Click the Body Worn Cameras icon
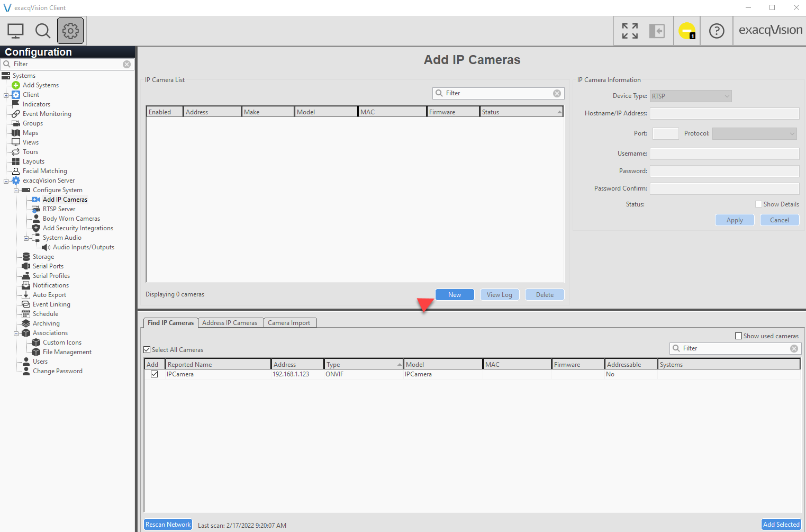This screenshot has width=806, height=532. click(36, 219)
